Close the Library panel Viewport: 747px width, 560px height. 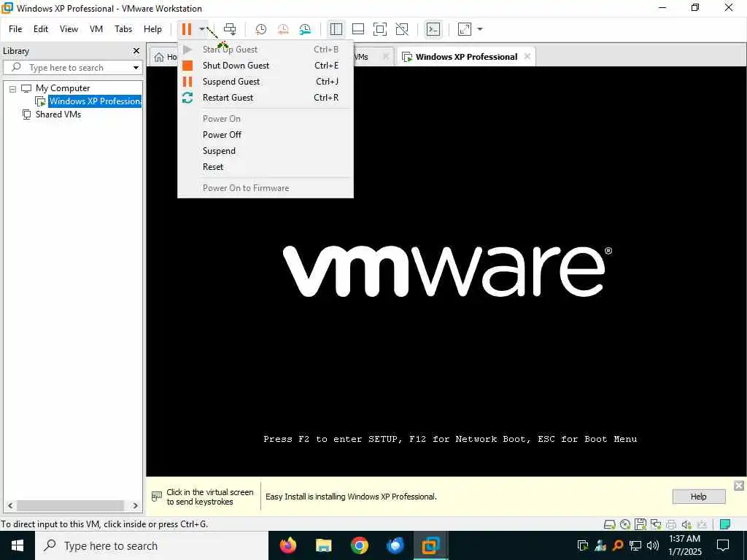click(136, 50)
